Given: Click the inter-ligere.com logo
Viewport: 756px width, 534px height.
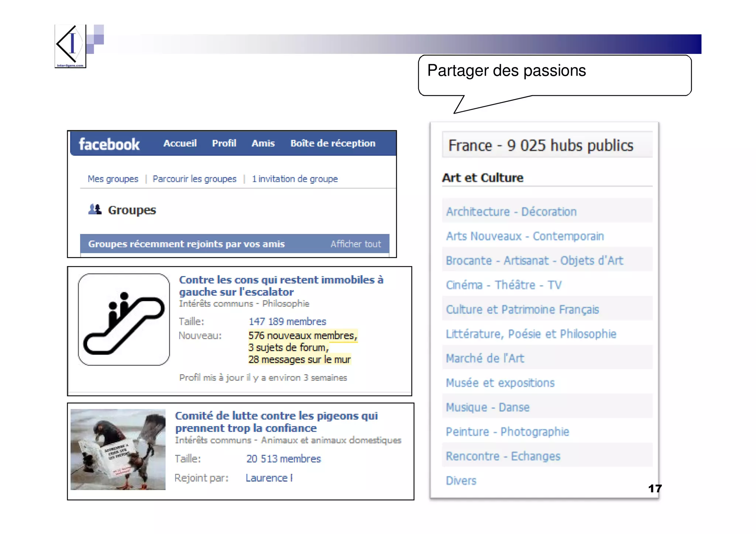Looking at the screenshot, I should click(x=70, y=46).
